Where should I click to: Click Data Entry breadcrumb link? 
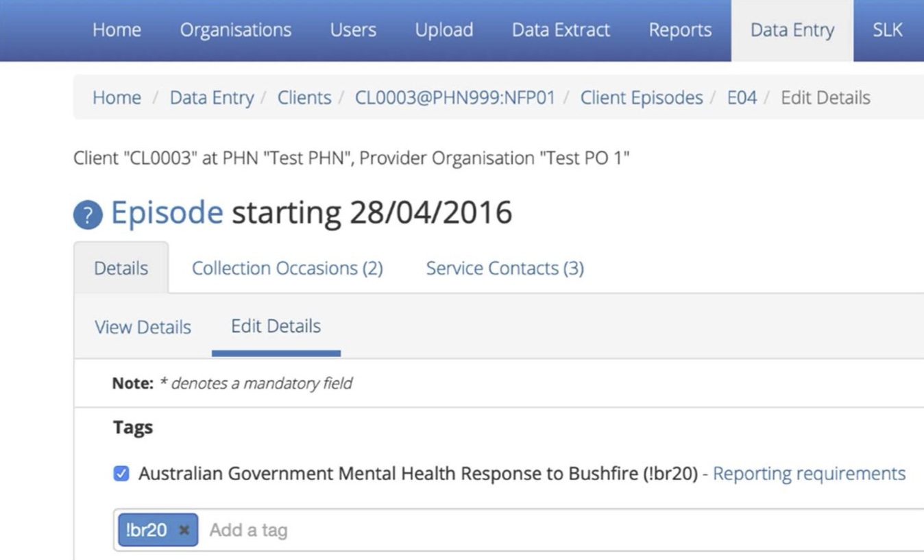[212, 97]
